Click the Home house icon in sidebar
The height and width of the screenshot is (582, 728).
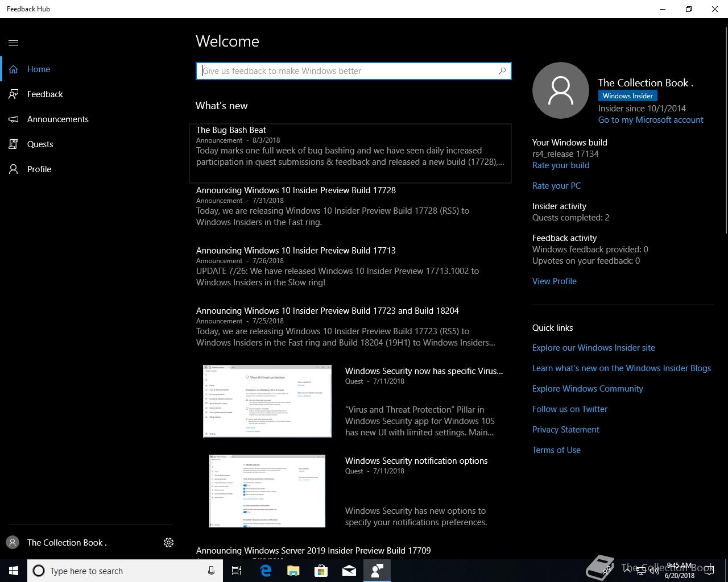click(14, 69)
